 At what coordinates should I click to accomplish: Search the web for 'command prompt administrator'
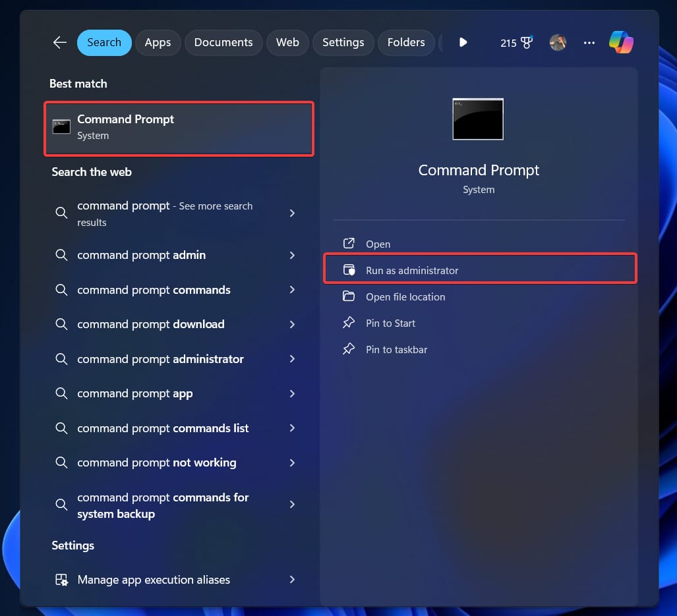pyautogui.click(x=176, y=359)
